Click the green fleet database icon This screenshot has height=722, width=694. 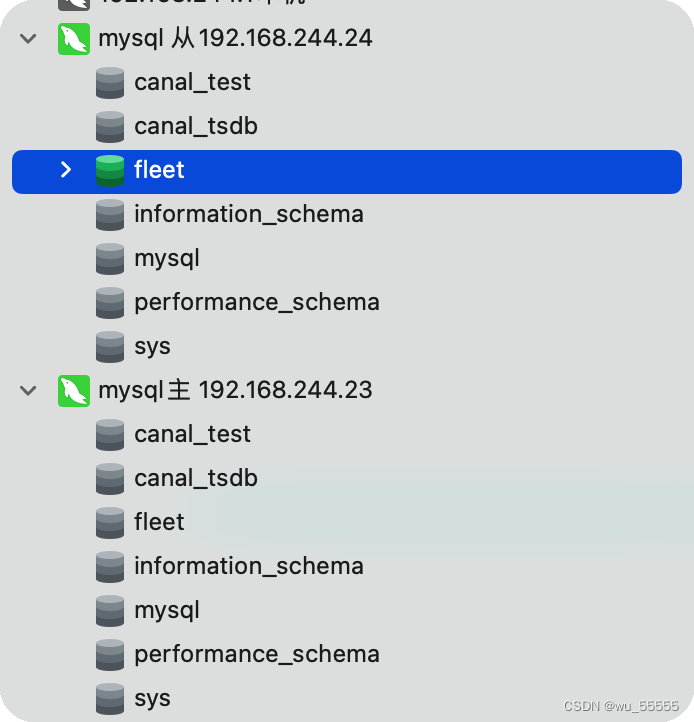click(x=110, y=171)
